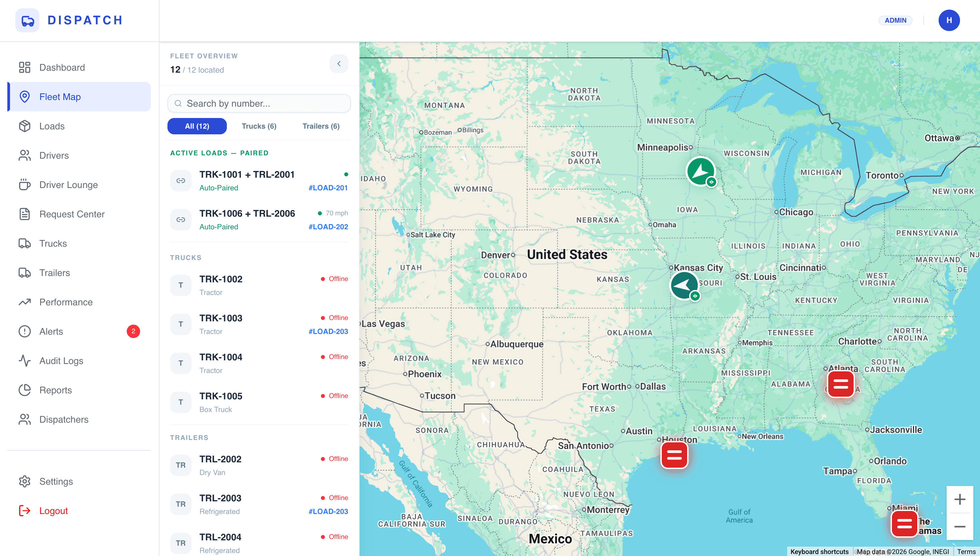Collapse the Fleet Overview panel

tap(339, 64)
